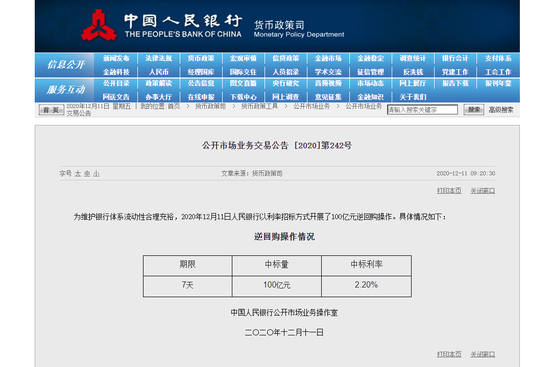Viewport: 550px width, 367px height.
Task: Click the 中标量 column header
Action: [x=277, y=265]
